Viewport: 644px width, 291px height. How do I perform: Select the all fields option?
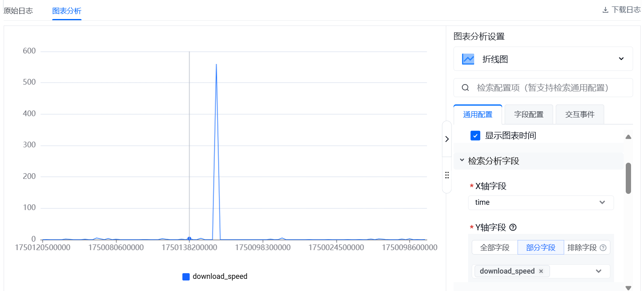pos(494,248)
